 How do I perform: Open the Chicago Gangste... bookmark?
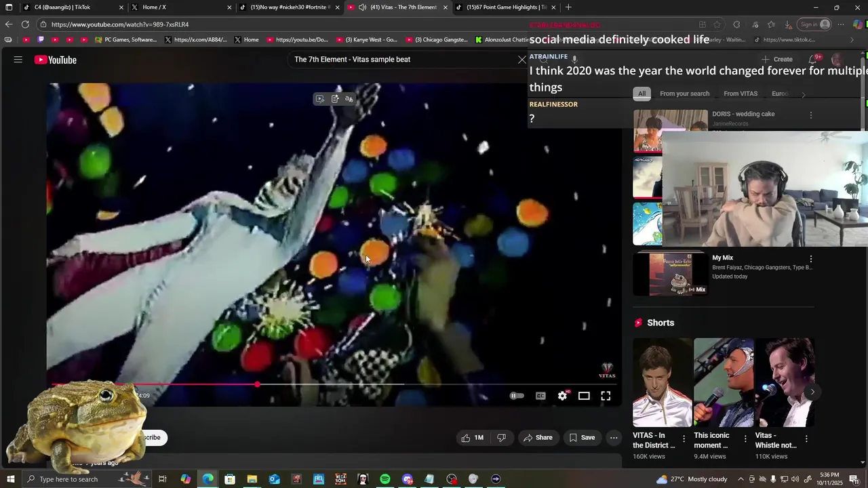tap(435, 40)
